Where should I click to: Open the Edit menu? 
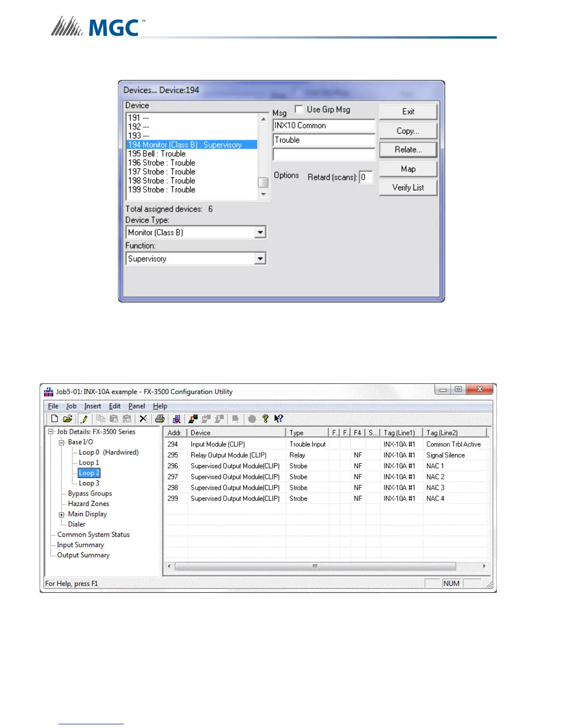pos(115,406)
